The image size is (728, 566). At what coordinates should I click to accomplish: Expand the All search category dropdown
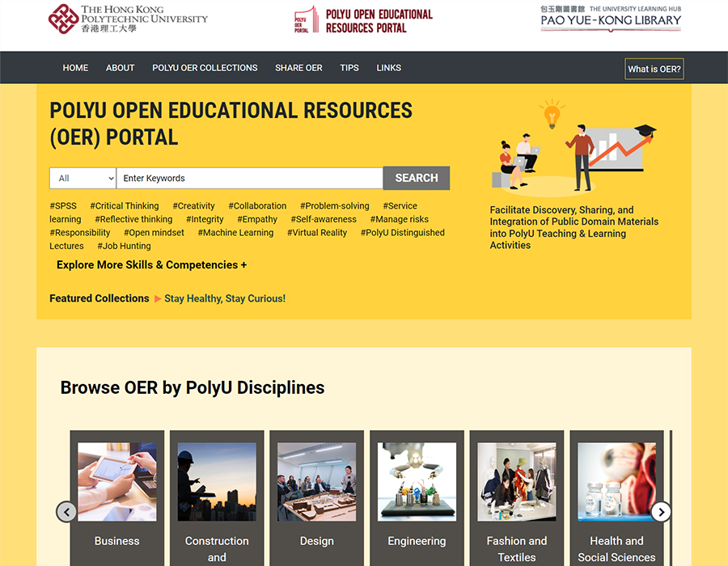click(x=83, y=178)
